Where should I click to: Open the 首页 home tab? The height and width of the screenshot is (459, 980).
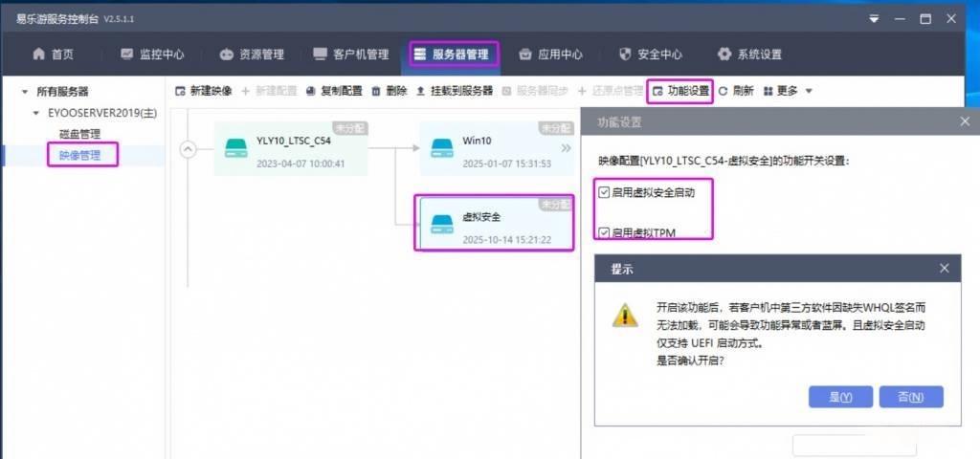(x=53, y=55)
